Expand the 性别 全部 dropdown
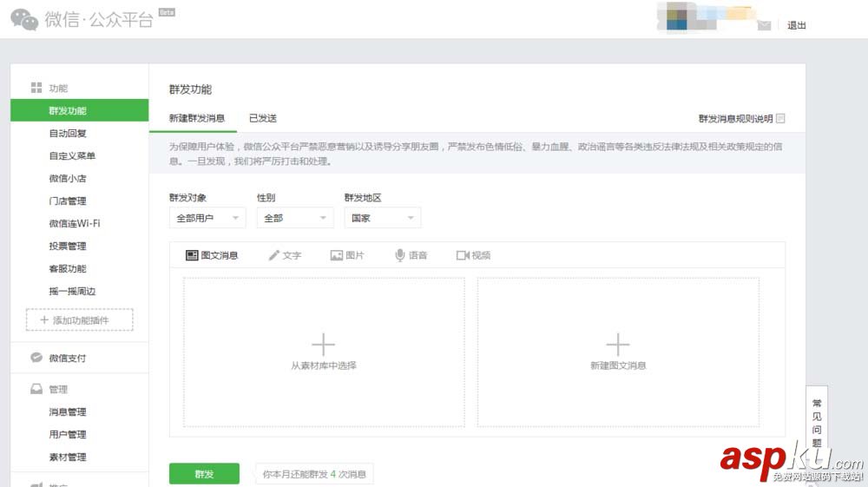Viewport: 868px width, 487px height. tap(295, 218)
